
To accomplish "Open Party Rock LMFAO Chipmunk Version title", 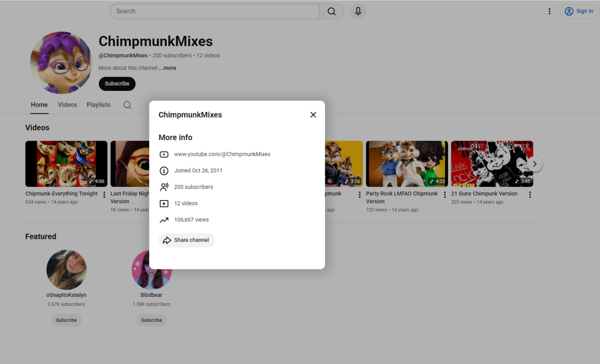I will tap(402, 197).
